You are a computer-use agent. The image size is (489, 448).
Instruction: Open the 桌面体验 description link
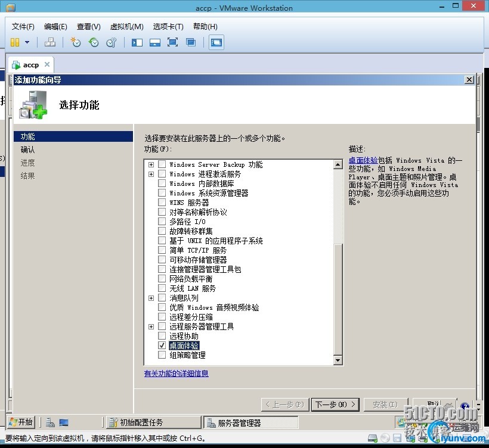[x=363, y=160]
